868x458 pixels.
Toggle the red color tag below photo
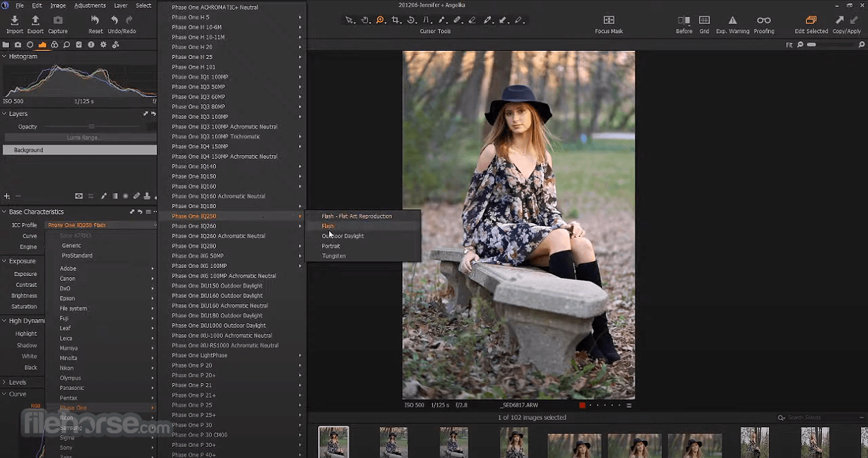point(582,405)
